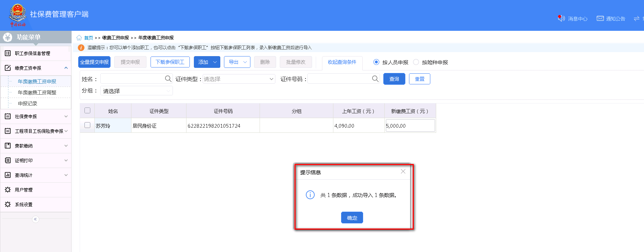Click the 下载参保职工 button
Viewport: 644px width, 252px height.
click(170, 62)
